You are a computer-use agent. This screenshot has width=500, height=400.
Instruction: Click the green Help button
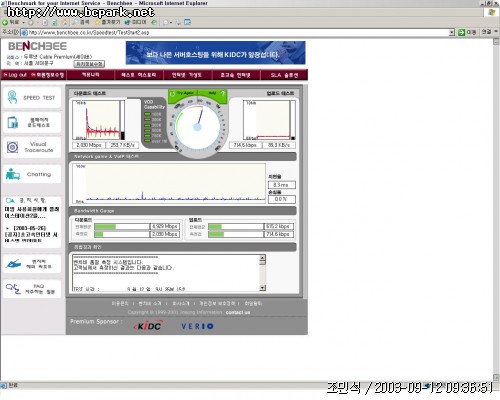pyautogui.click(x=212, y=93)
